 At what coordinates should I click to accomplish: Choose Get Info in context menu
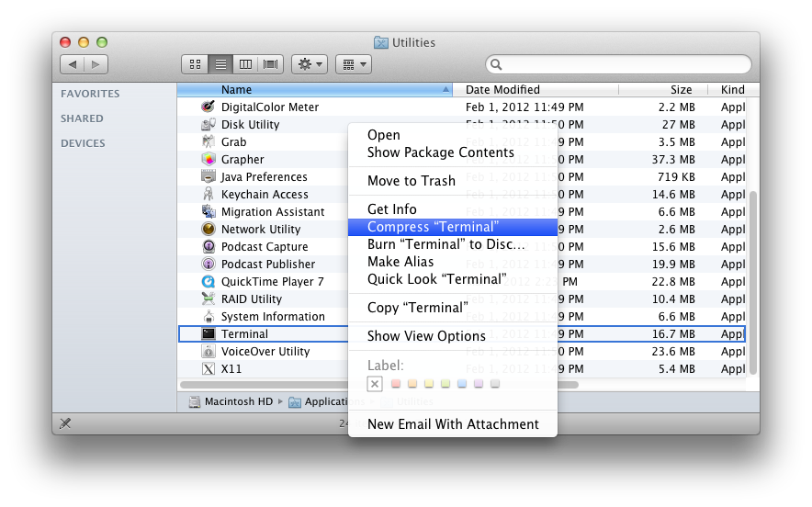pyautogui.click(x=453, y=209)
